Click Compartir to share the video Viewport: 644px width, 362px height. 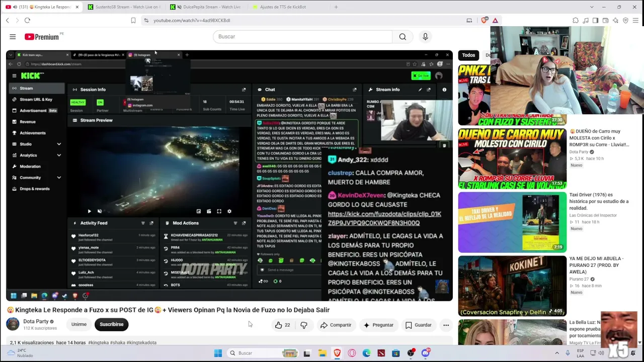(336, 325)
